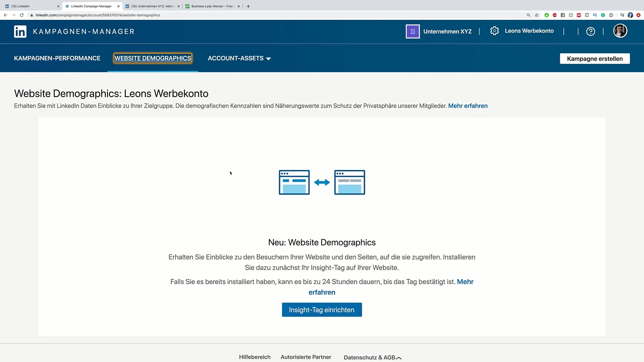644x362 pixels.
Task: Click the Leons Werbekonto account name
Action: (529, 31)
